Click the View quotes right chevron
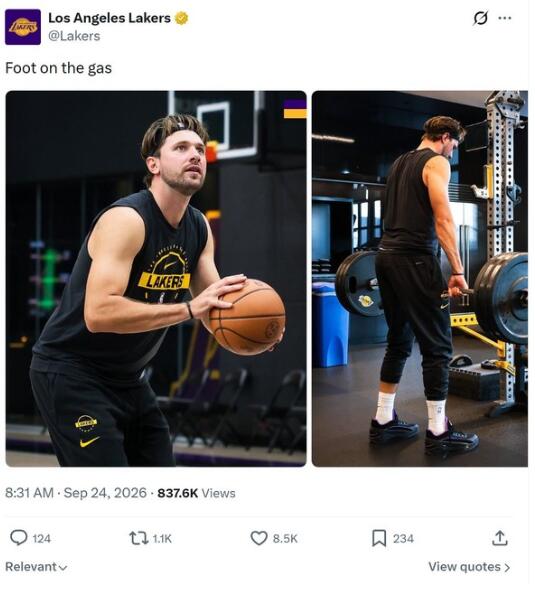 [507, 567]
